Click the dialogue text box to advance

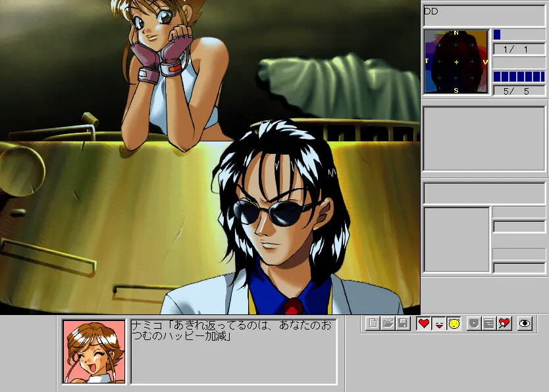click(x=234, y=351)
